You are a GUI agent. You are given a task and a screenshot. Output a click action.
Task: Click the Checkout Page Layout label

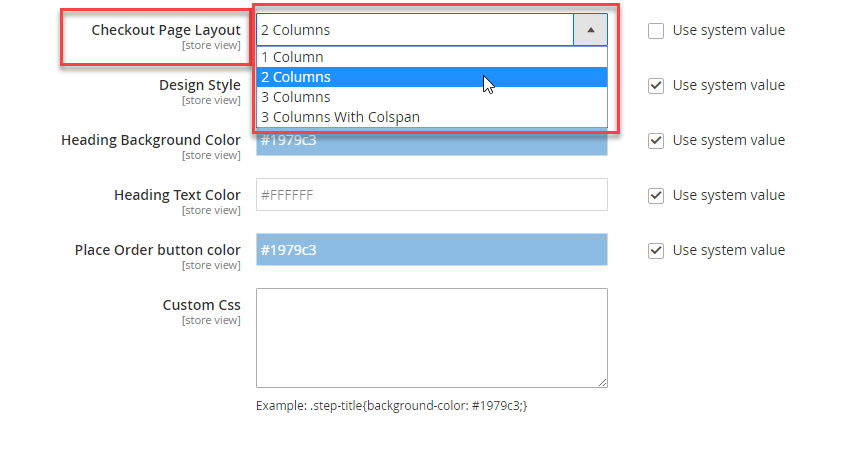pyautogui.click(x=166, y=30)
